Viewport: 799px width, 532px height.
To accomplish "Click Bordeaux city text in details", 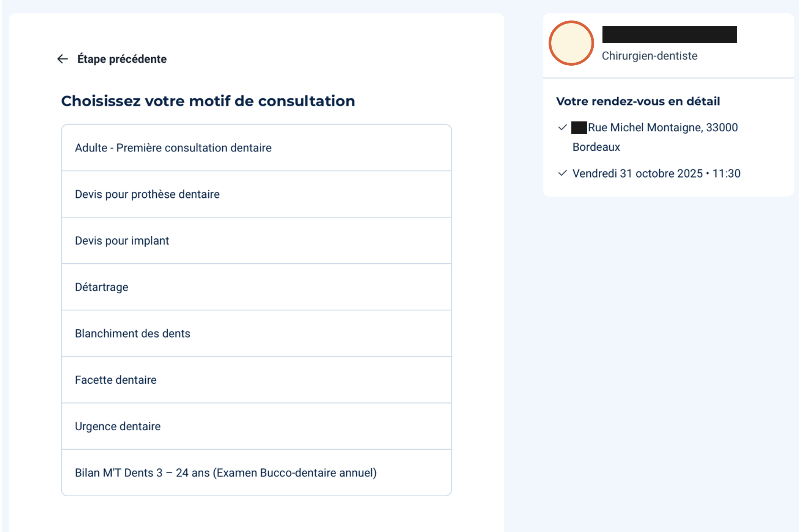I will click(596, 147).
